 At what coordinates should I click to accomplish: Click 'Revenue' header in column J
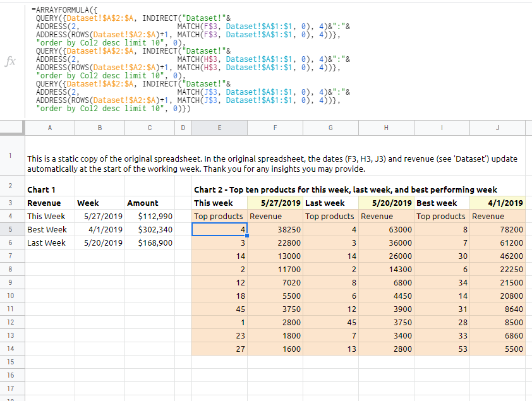tap(498, 216)
